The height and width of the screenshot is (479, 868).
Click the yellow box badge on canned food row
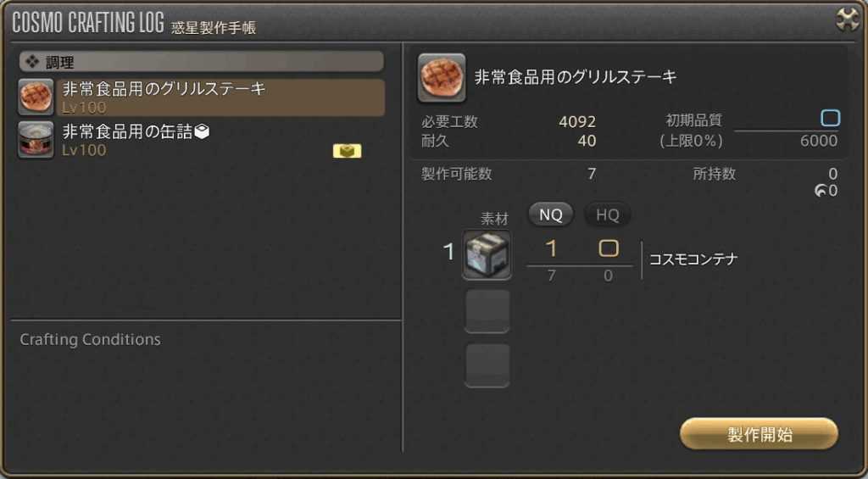pyautogui.click(x=347, y=151)
